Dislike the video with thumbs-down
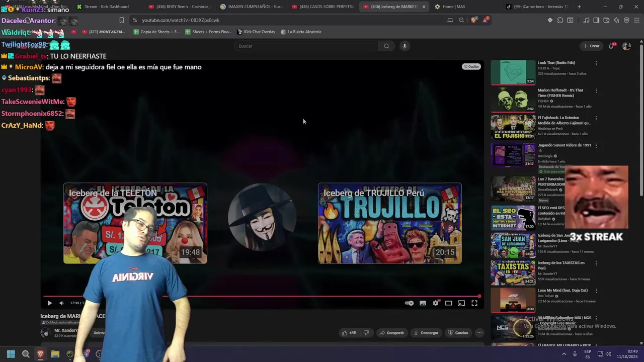644x362 pixels. point(366,333)
